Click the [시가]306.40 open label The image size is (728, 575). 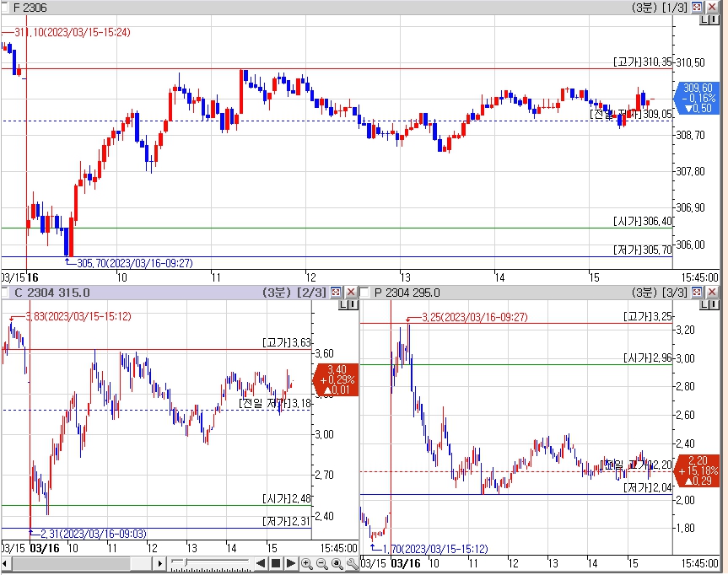pos(643,221)
